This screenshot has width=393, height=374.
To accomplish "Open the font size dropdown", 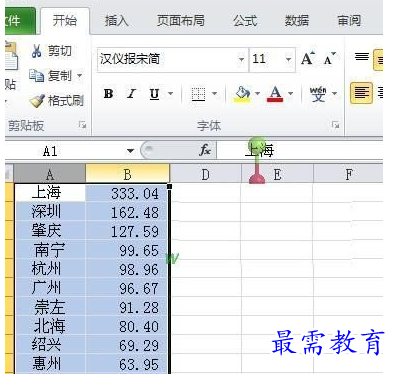I will [x=288, y=60].
